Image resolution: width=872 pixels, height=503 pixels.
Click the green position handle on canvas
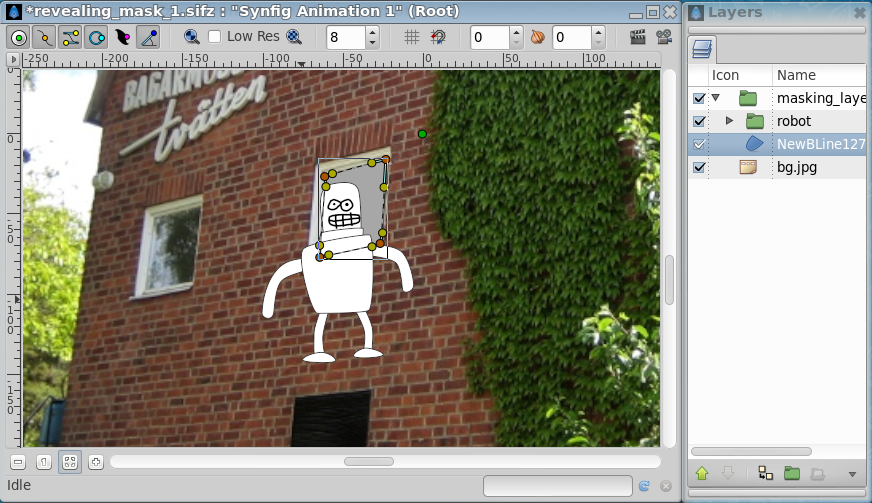pyautogui.click(x=422, y=134)
